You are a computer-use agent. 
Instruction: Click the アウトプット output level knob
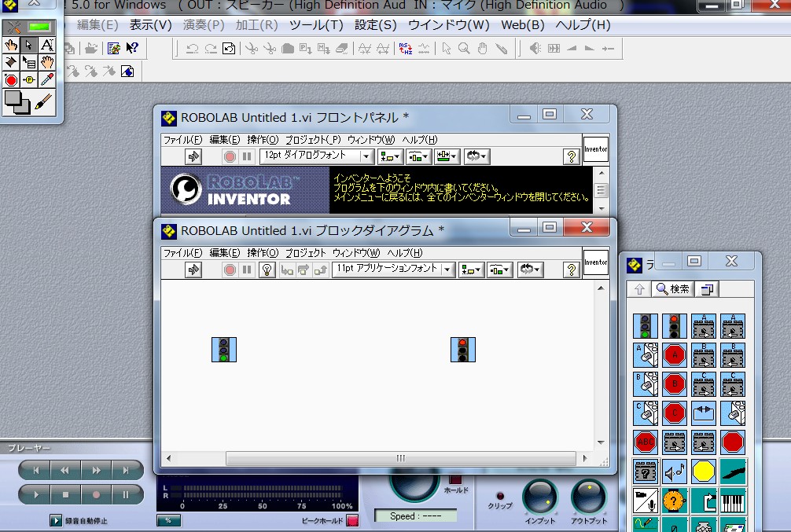point(588,496)
